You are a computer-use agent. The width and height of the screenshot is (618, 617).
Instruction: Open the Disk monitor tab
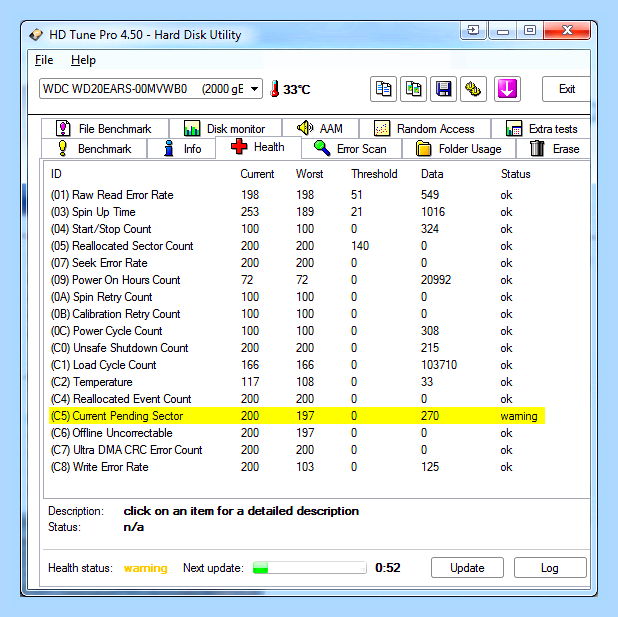pos(225,129)
